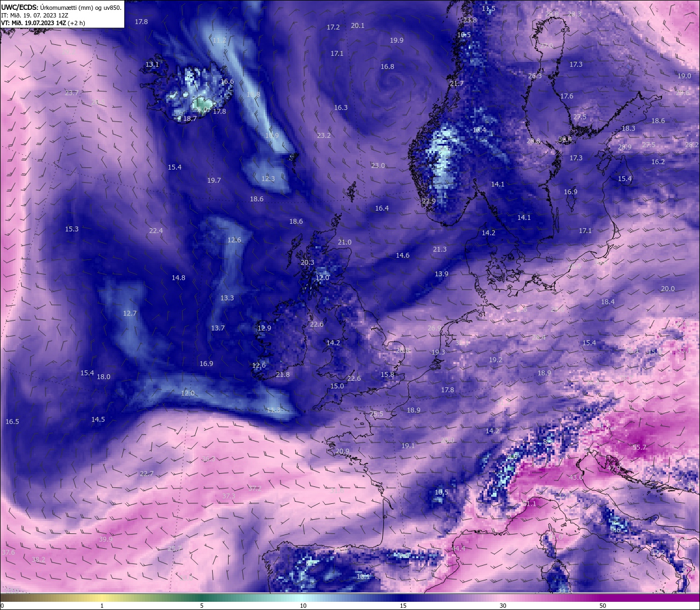The width and height of the screenshot is (700, 610).
Task: Click the map value '12.7'
Action: pos(130,313)
